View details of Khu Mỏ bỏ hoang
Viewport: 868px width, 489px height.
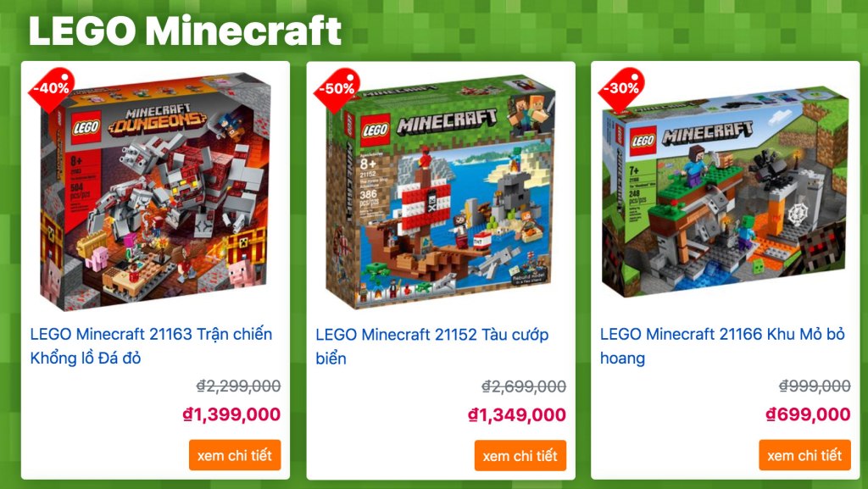click(x=804, y=455)
